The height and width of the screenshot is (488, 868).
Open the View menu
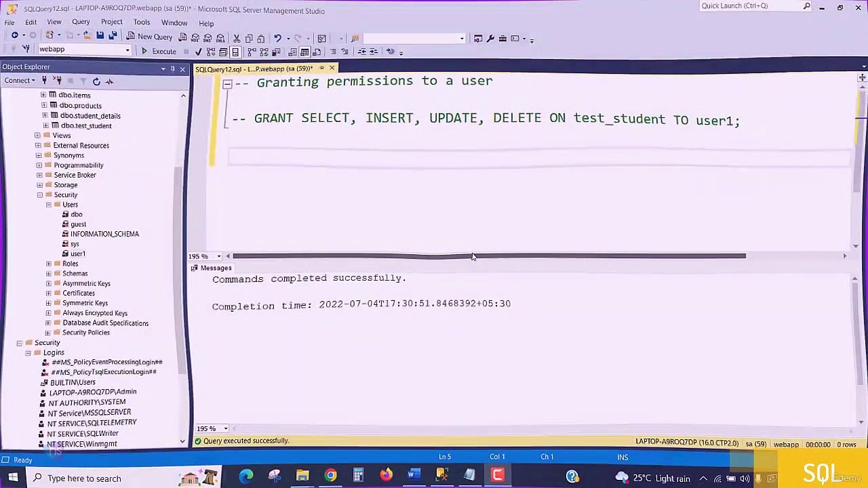click(54, 23)
